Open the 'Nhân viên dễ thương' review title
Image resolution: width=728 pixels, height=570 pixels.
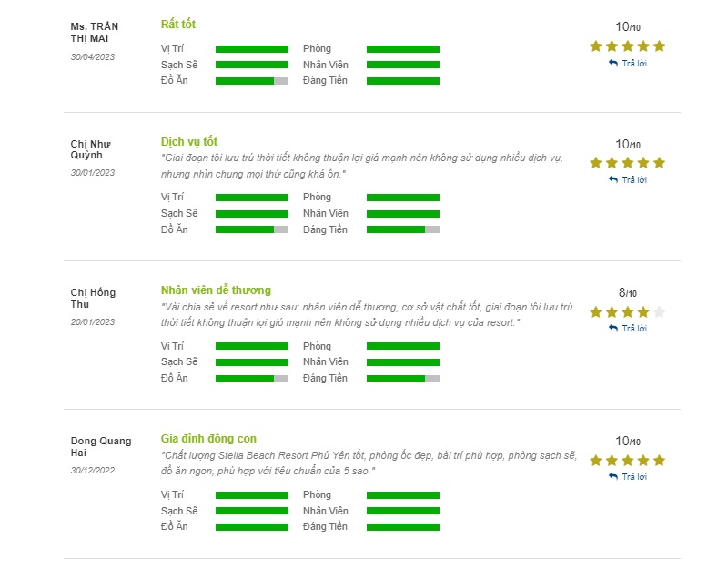pyautogui.click(x=216, y=290)
